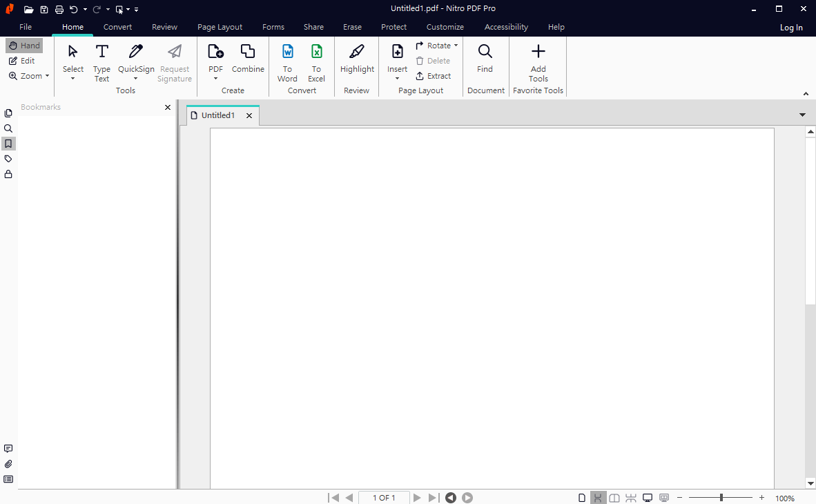Select the Type Text tool
The width and height of the screenshot is (816, 504).
pyautogui.click(x=101, y=62)
